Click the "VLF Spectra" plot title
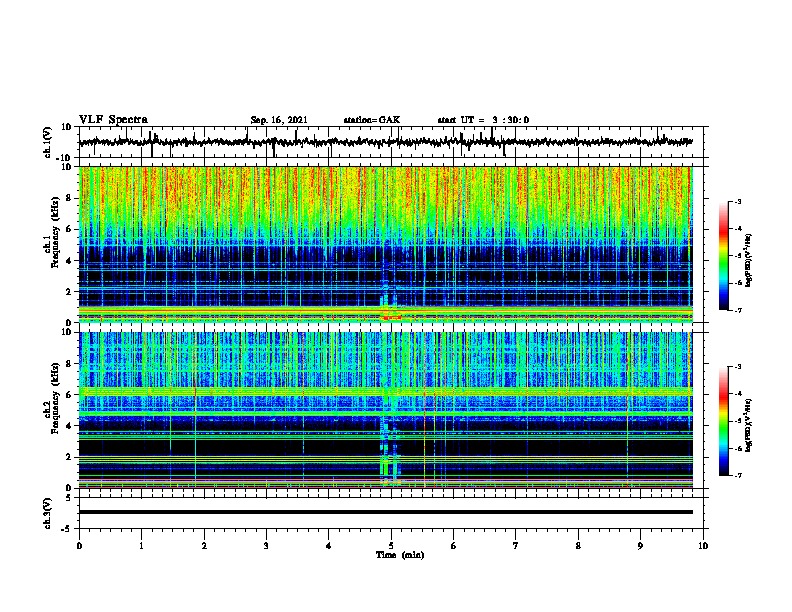 pyautogui.click(x=113, y=120)
